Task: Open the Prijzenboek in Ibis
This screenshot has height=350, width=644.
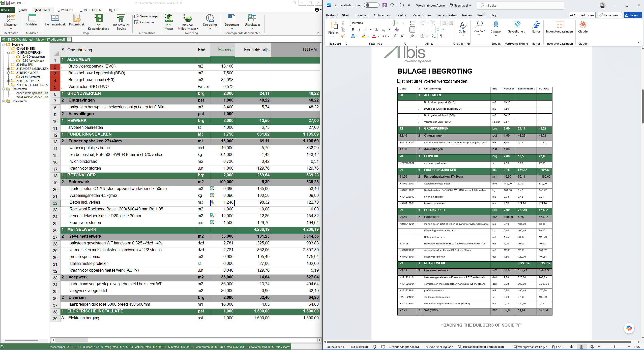Action: point(77,20)
